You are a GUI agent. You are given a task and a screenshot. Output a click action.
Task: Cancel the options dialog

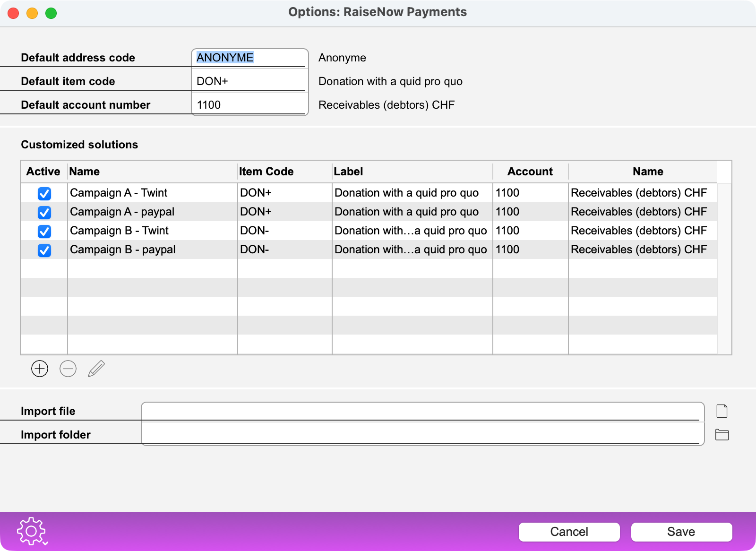point(569,532)
